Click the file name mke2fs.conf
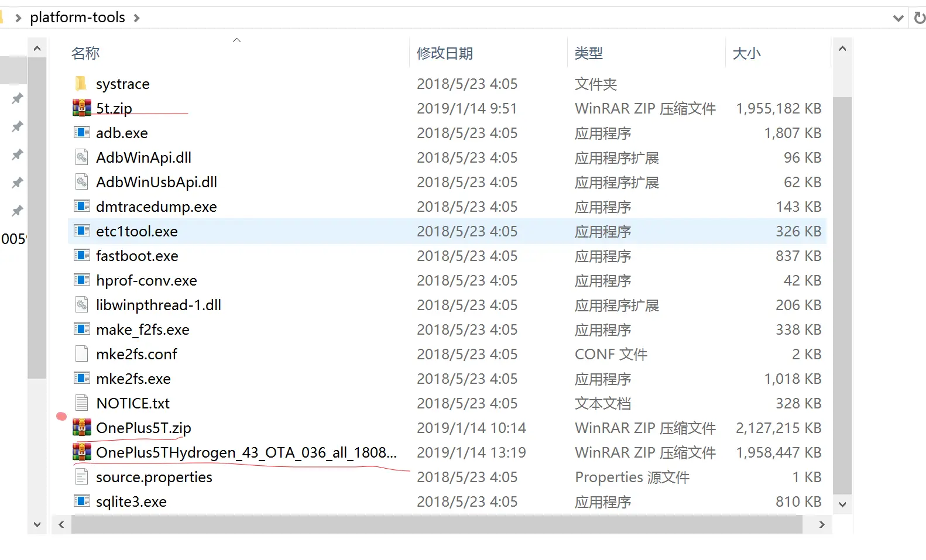926x560 pixels. click(x=136, y=354)
